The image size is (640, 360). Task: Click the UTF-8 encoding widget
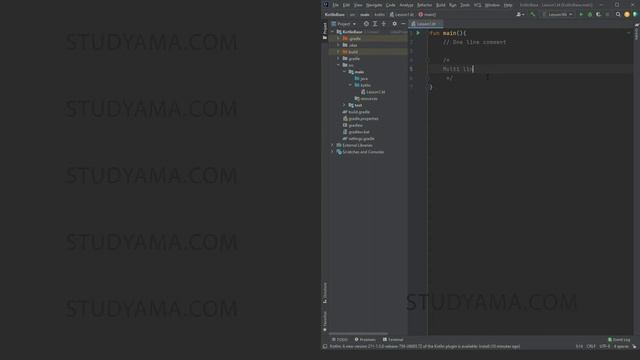click(x=604, y=347)
